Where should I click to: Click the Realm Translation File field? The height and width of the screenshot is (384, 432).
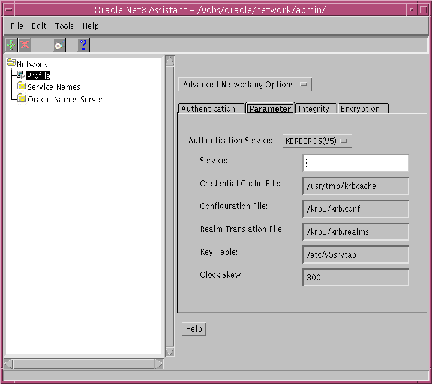click(x=356, y=232)
